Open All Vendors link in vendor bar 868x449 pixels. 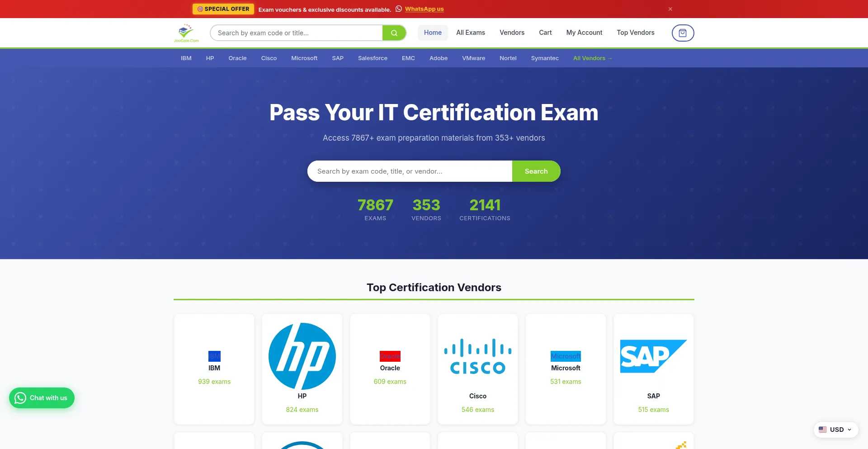coord(593,58)
